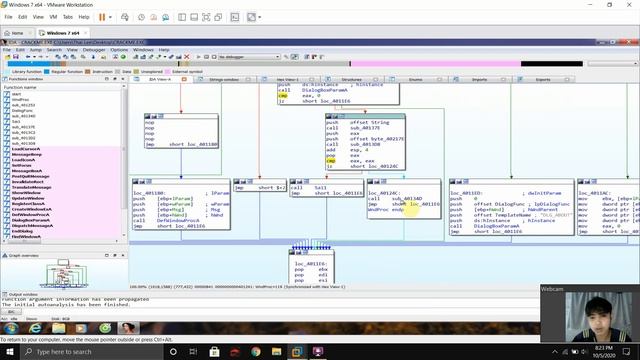Click VMware take snapshot clock icon
640x360 pixels.
pos(141,17)
